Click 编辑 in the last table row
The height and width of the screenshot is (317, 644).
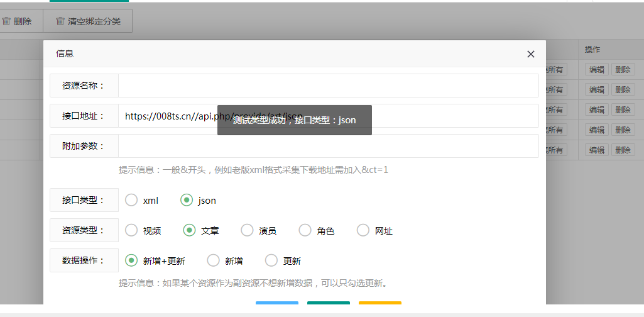596,150
